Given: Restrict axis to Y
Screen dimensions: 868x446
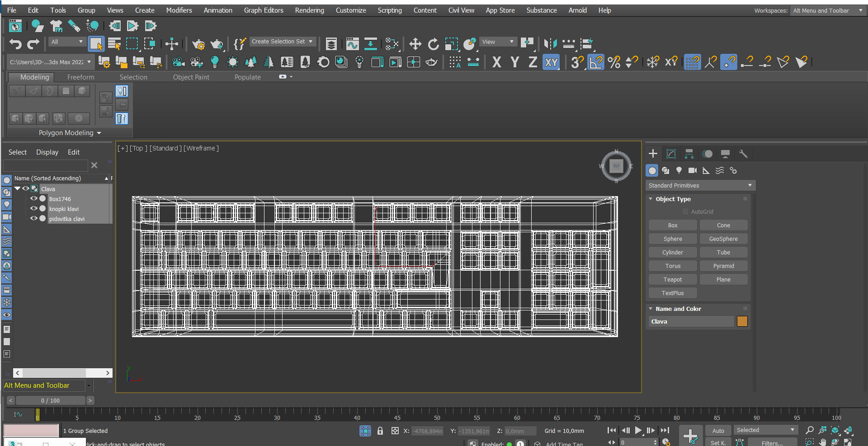Looking at the screenshot, I should tap(514, 62).
